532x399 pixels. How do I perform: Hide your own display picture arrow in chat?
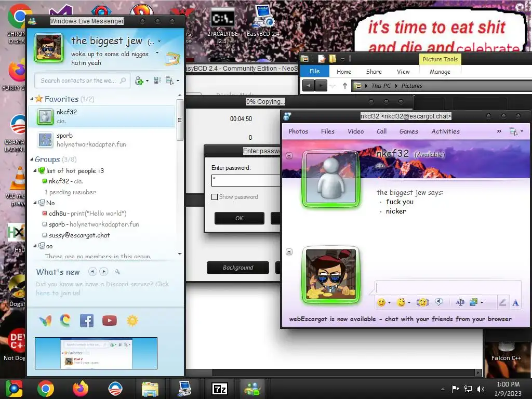(x=289, y=252)
